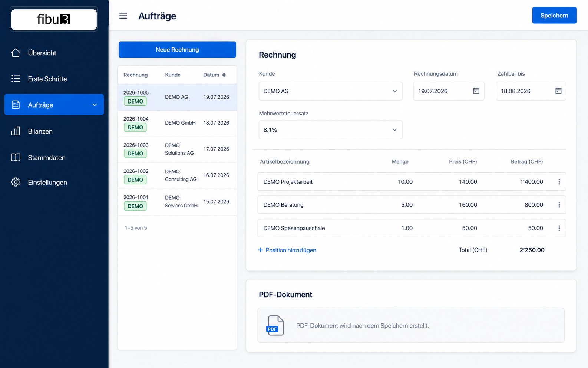This screenshot has height=368, width=588.
Task: Add a line via Position hinzufügen
Action: click(287, 250)
